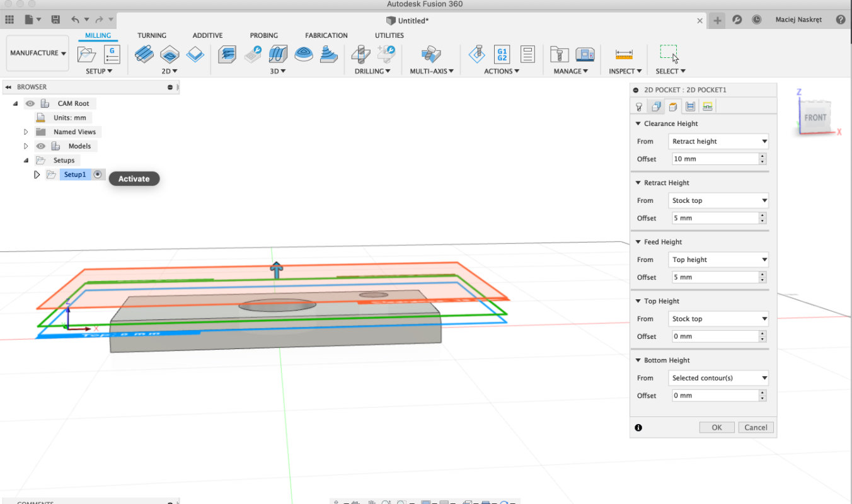Click the Post Process G1 G2 icon
This screenshot has width=852, height=504.
[x=502, y=54]
